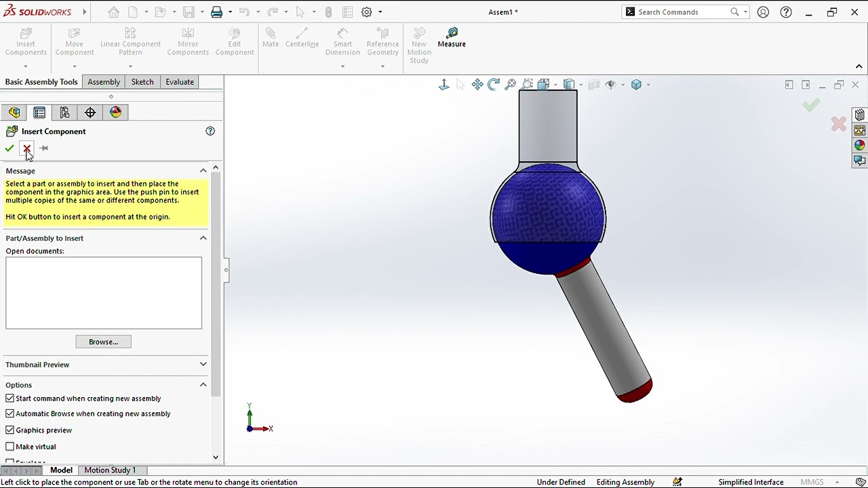Click the Rebuild traffic light icon

point(329,12)
